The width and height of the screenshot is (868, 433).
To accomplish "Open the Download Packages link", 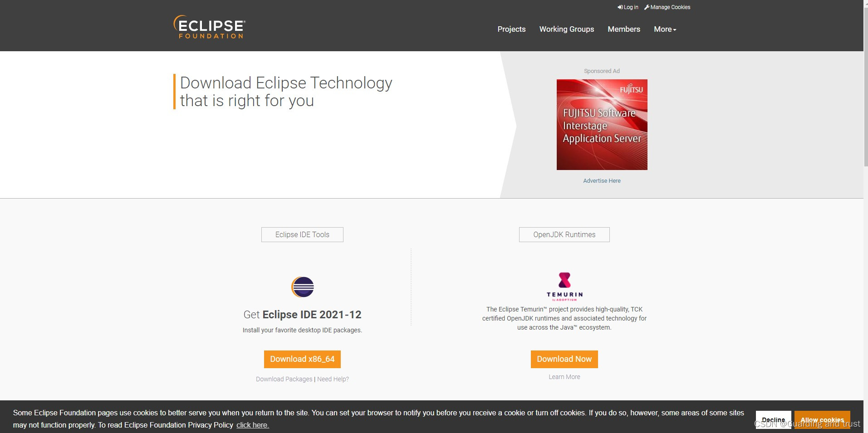I will point(284,379).
